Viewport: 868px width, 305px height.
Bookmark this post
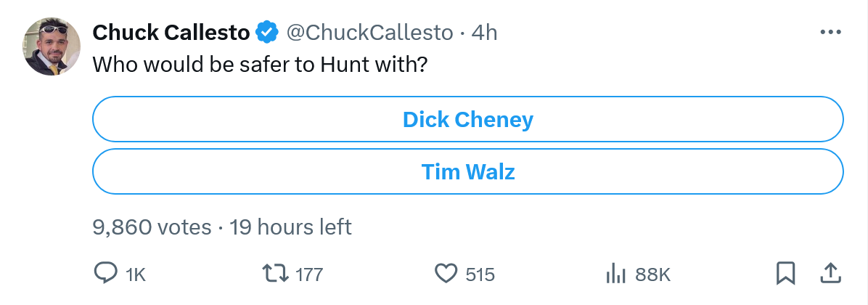click(785, 274)
